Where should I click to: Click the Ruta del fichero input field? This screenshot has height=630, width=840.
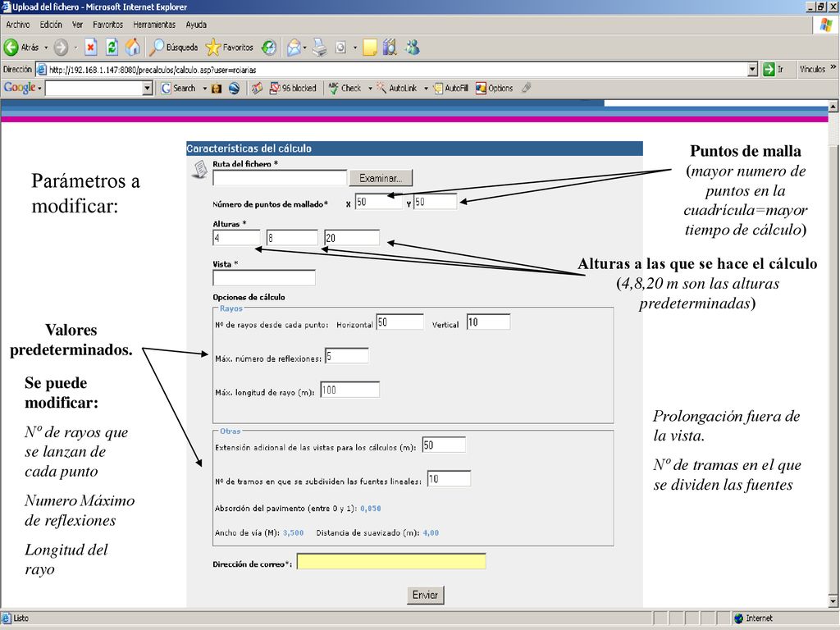[280, 178]
